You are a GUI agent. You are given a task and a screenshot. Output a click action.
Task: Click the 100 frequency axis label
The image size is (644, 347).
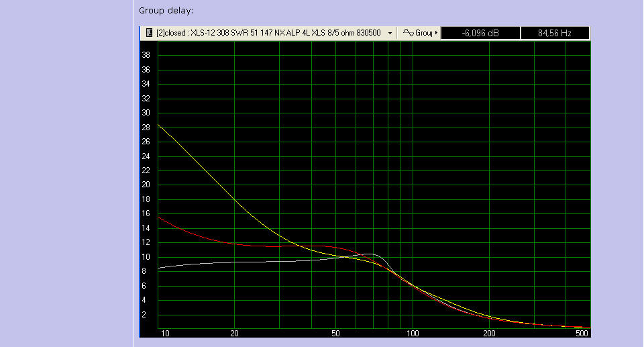click(x=413, y=334)
